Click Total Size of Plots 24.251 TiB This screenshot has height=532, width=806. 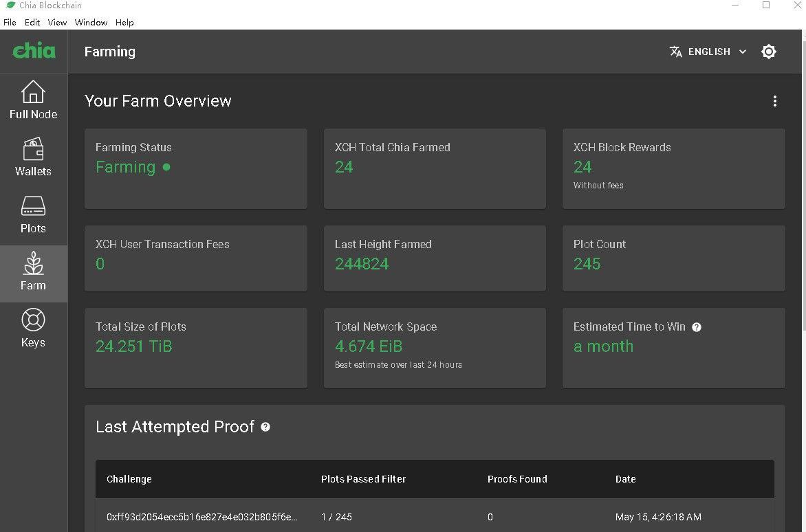point(134,346)
